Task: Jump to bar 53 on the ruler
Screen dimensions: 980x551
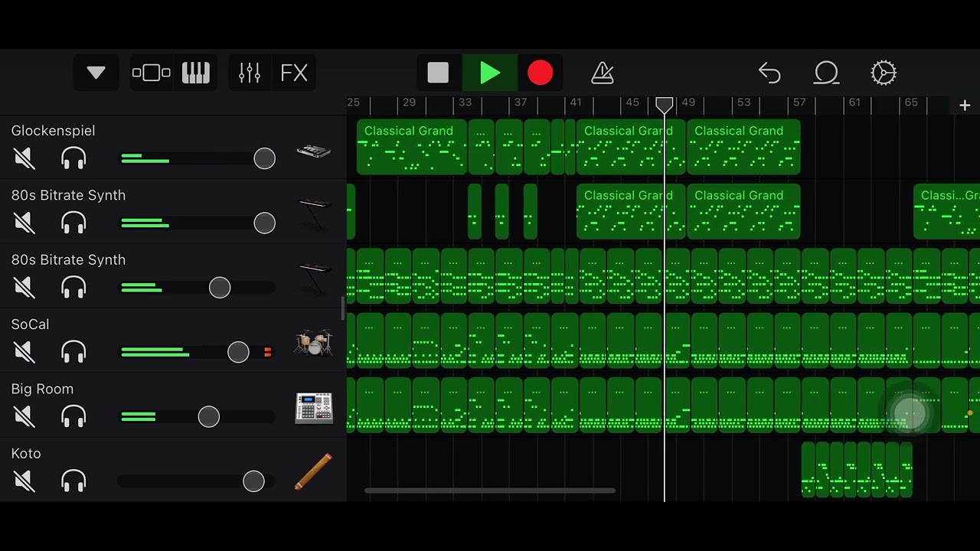Action: (x=744, y=103)
